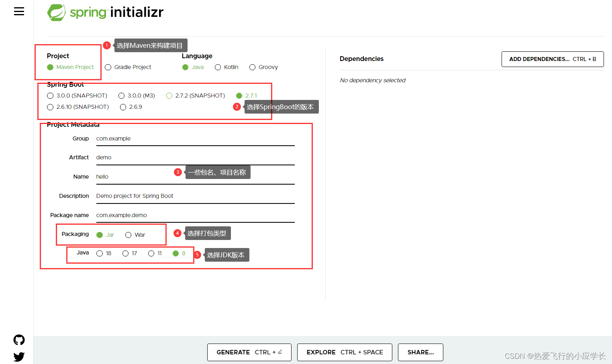Click the Language heading
This screenshot has width=612, height=364.
tap(197, 56)
